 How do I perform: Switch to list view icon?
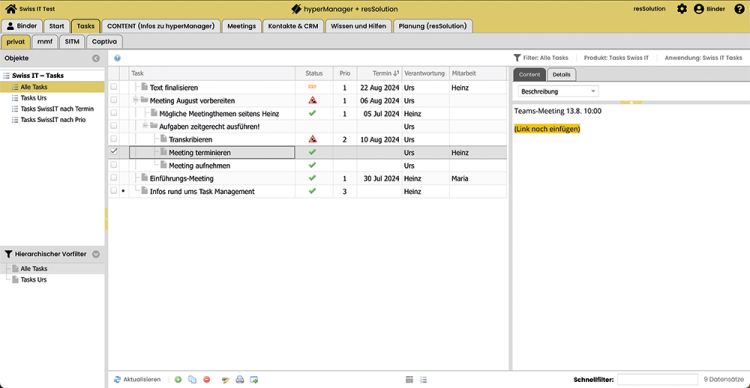(x=424, y=379)
